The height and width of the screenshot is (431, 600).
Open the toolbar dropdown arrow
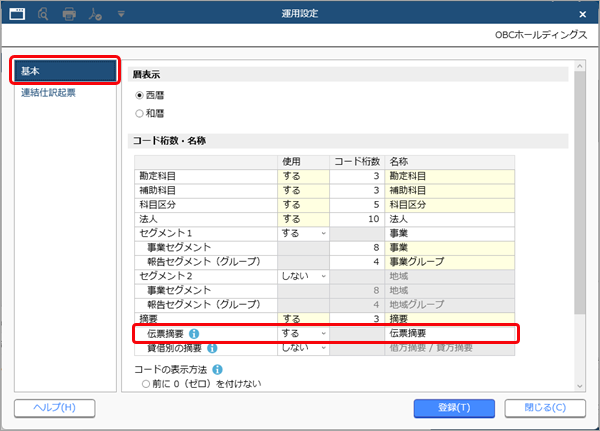pyautogui.click(x=121, y=14)
